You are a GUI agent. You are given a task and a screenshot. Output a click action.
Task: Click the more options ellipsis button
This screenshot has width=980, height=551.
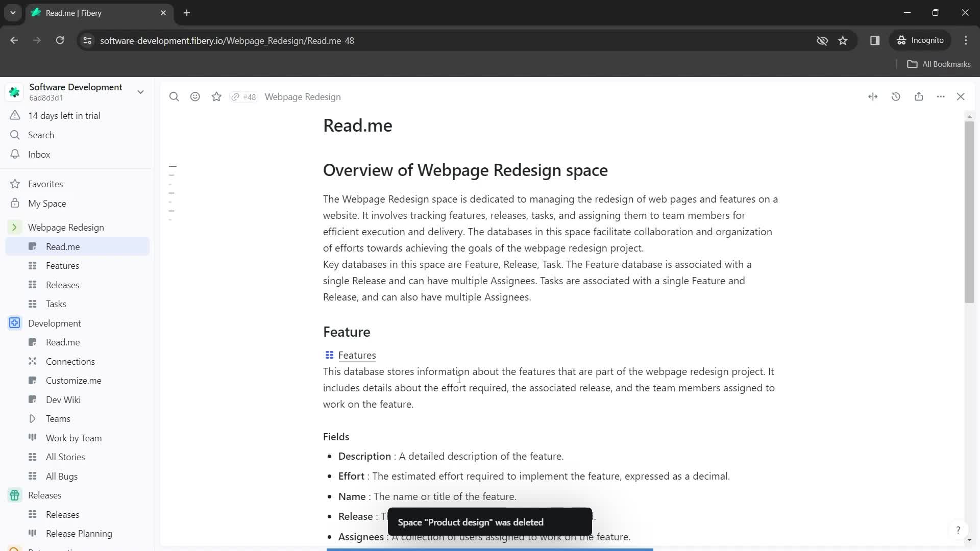[x=941, y=96]
